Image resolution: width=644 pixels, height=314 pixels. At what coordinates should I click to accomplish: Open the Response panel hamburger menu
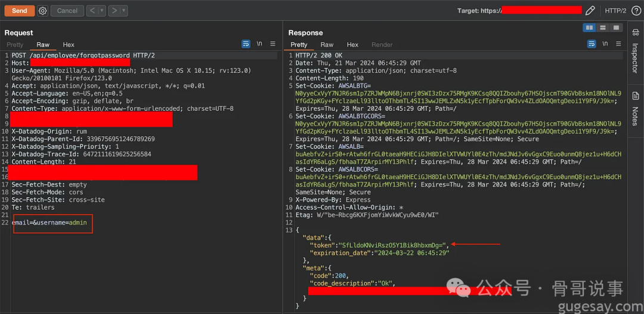coord(618,44)
